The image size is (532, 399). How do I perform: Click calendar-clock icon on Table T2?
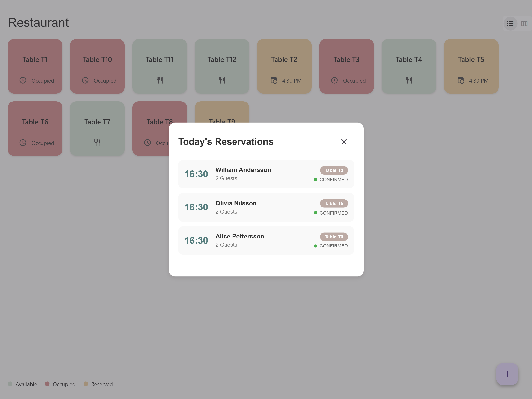point(274,80)
